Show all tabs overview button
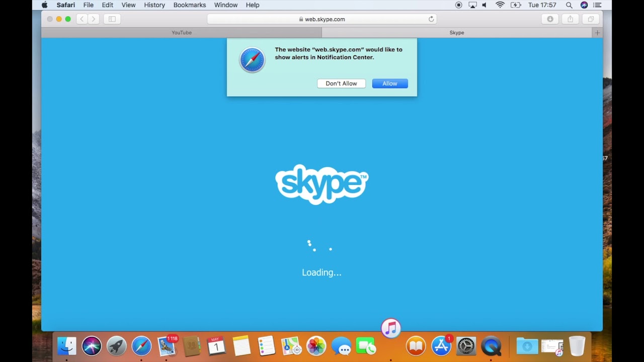644x362 pixels. (591, 19)
